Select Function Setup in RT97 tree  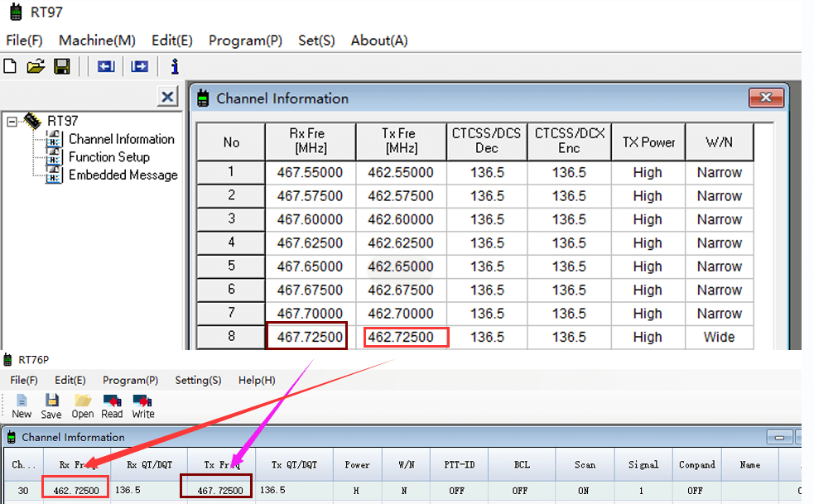109,156
